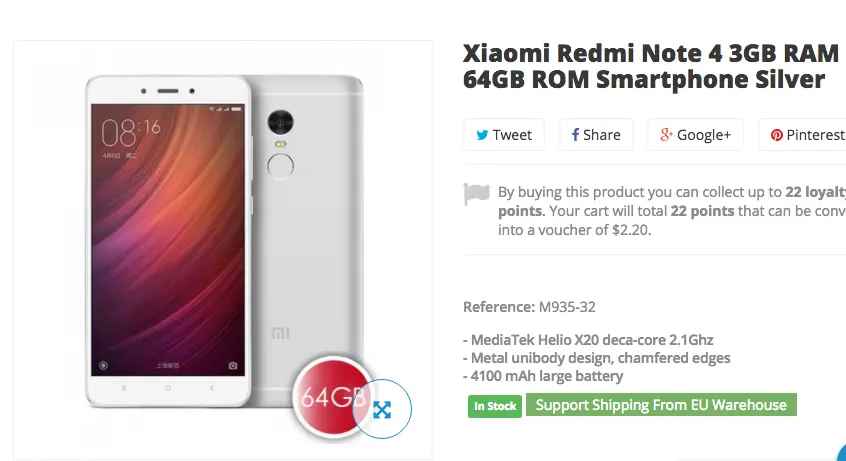This screenshot has width=846, height=461.
Task: Click the red 64GB badge on the image
Action: pyautogui.click(x=330, y=397)
